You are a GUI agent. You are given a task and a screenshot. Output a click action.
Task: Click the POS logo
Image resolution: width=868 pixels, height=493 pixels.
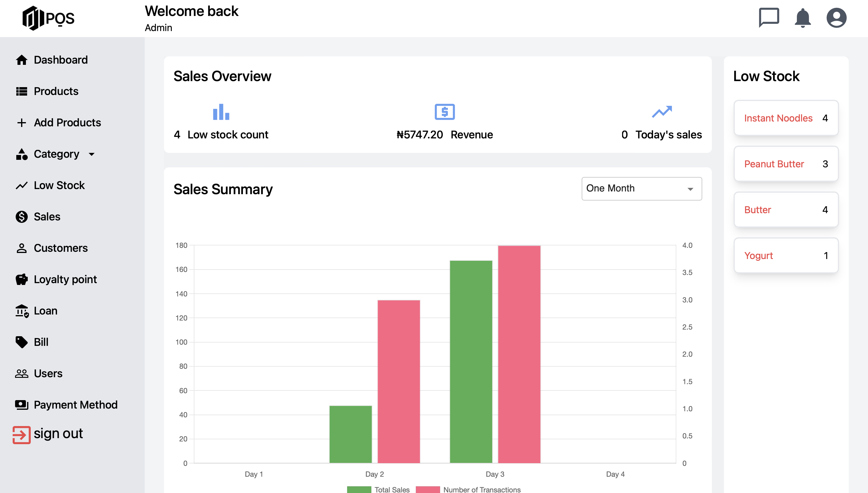point(48,18)
